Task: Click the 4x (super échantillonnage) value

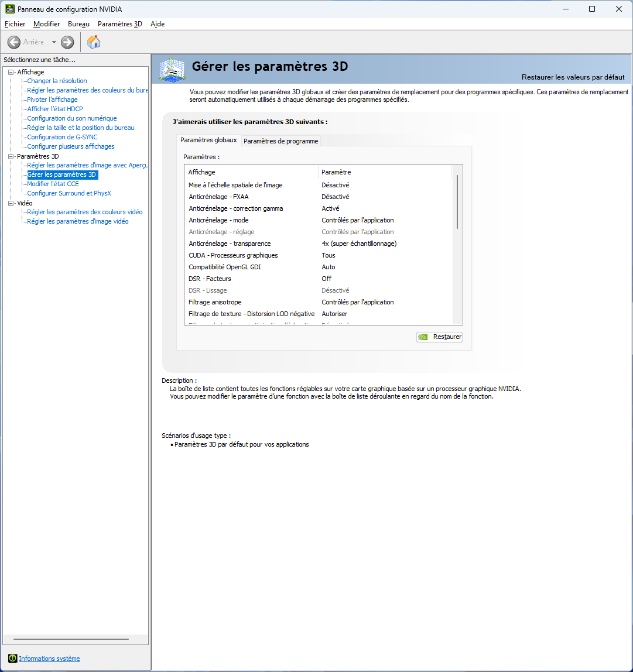Action: click(359, 244)
